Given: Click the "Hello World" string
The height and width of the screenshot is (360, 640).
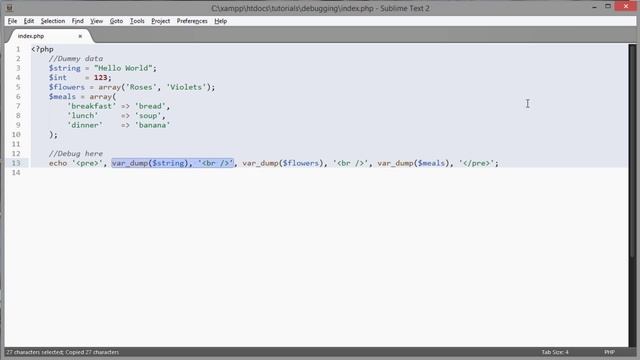Looking at the screenshot, I should tap(123, 68).
